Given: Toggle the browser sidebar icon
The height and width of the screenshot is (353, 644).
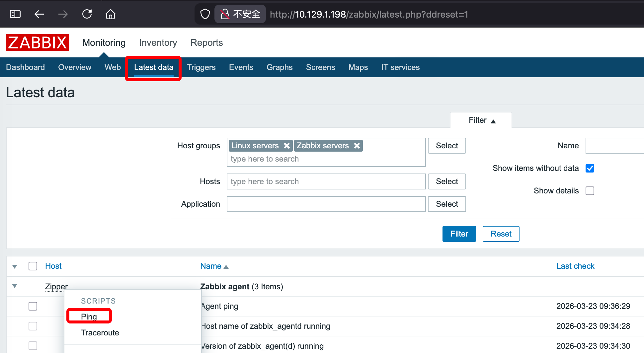Looking at the screenshot, I should point(15,14).
